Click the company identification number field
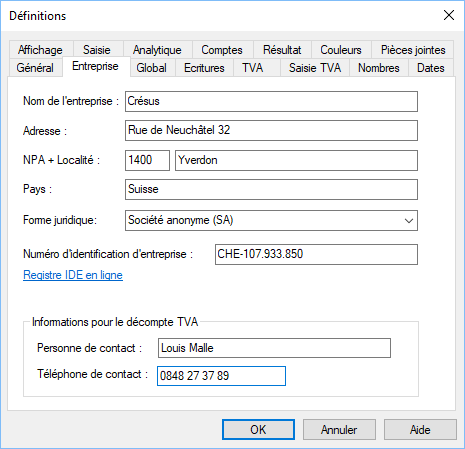 [x=316, y=254]
